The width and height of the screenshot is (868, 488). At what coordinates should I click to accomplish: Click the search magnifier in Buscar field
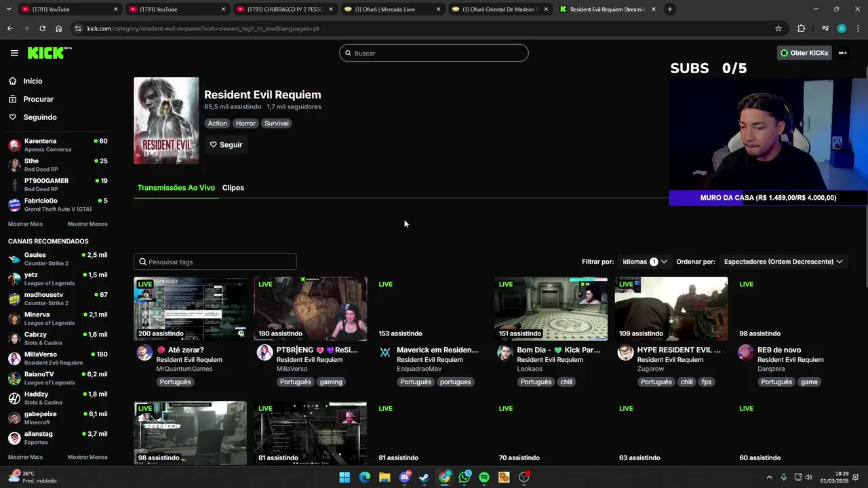coord(349,53)
